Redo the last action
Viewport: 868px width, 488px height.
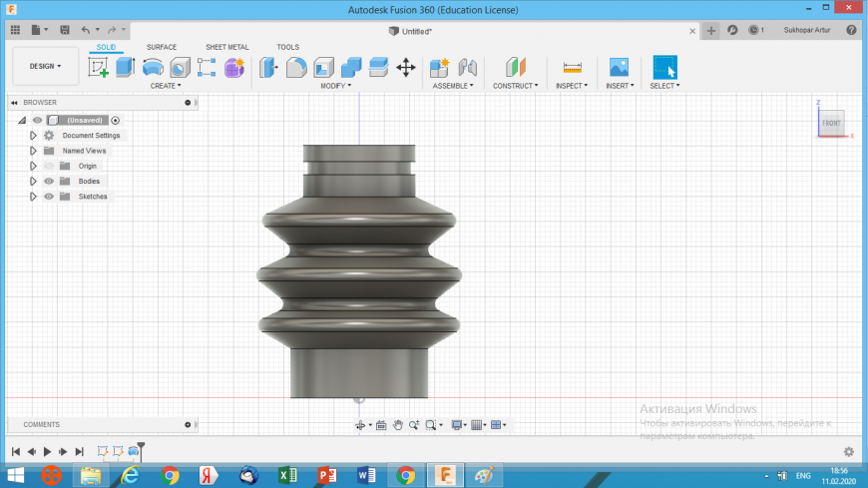coord(112,30)
